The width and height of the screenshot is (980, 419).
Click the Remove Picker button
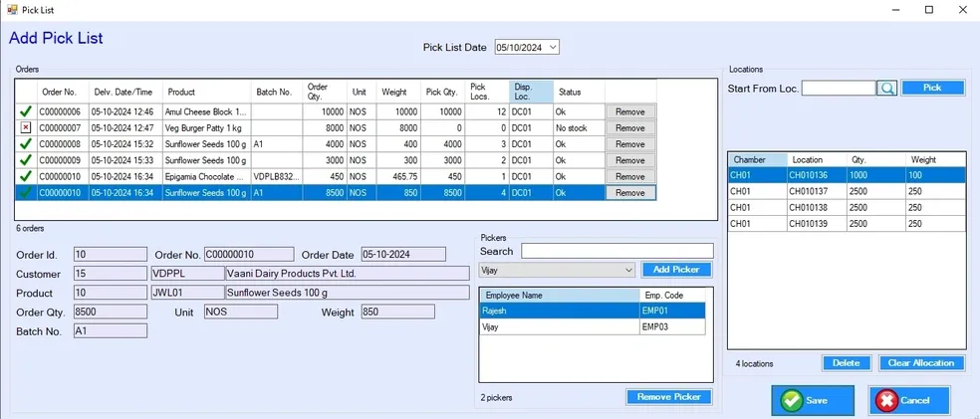coord(669,397)
